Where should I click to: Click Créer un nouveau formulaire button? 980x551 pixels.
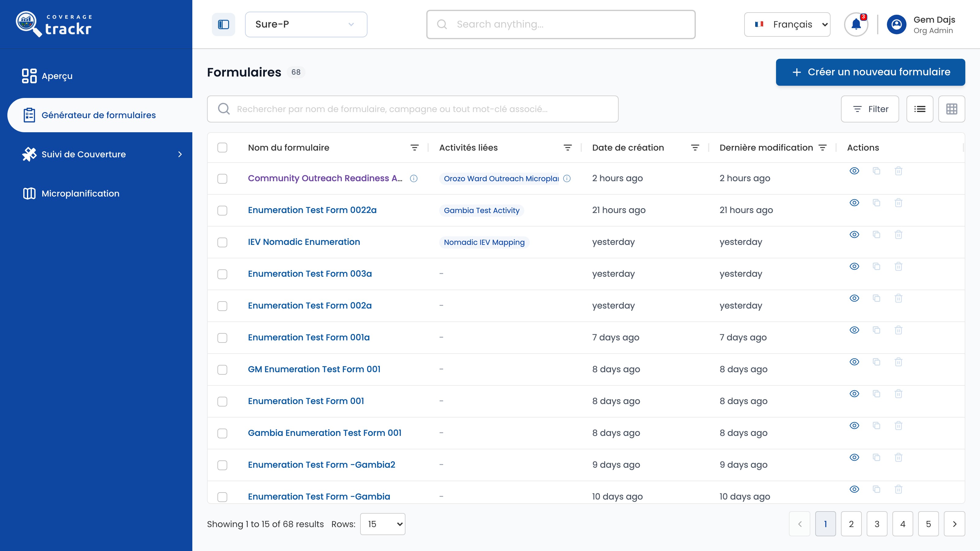tap(870, 72)
